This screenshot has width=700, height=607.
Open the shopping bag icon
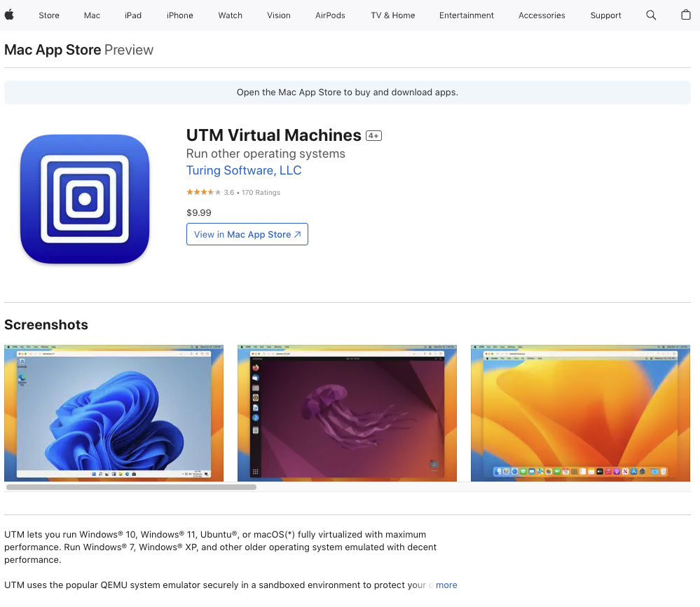point(686,15)
